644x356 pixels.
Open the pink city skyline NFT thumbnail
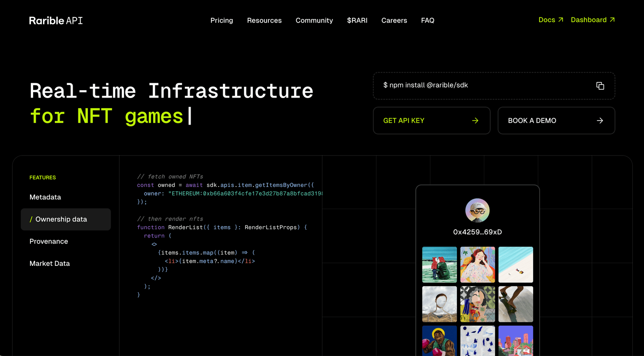pos(516,341)
